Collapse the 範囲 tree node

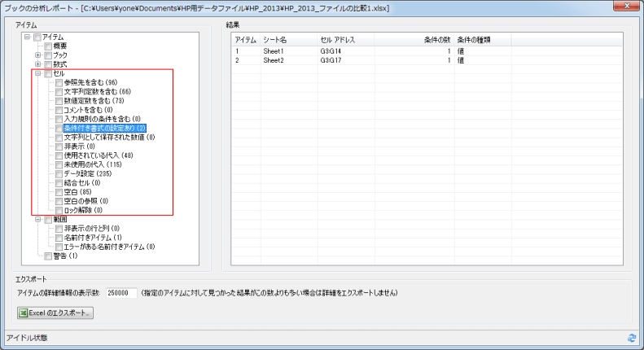(x=37, y=220)
